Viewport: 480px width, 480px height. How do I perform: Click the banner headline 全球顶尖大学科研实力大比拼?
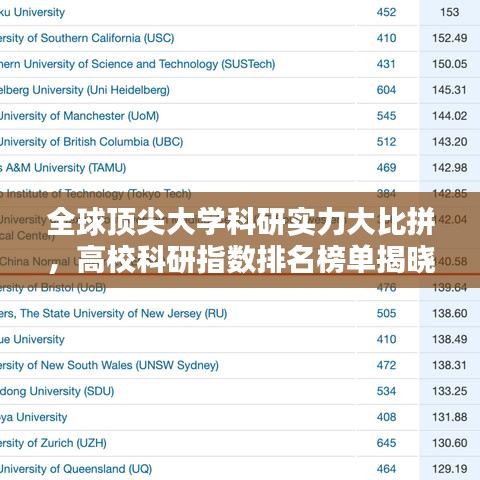241,222
